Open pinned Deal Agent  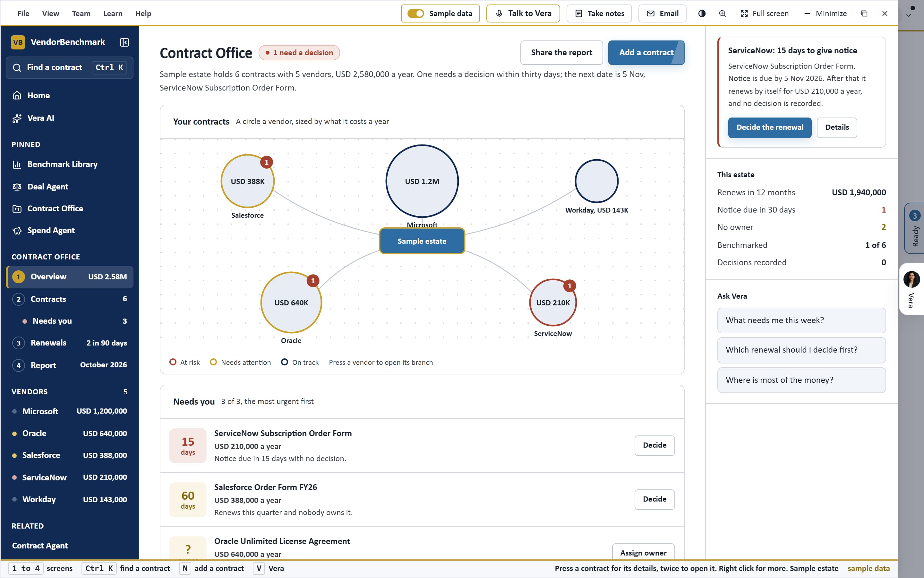point(70,187)
